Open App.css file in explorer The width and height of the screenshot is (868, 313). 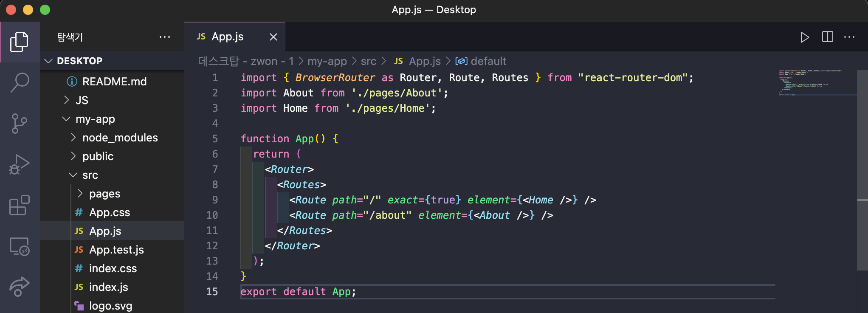110,212
